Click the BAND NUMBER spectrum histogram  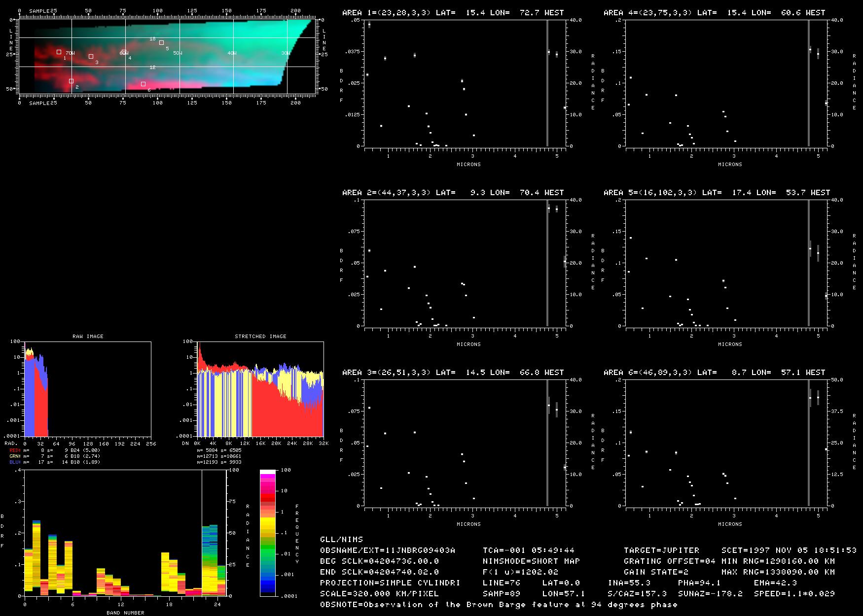point(125,533)
